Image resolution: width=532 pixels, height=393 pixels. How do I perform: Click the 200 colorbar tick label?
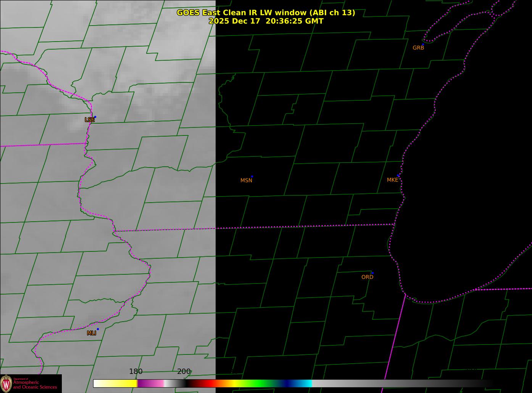coord(184,372)
